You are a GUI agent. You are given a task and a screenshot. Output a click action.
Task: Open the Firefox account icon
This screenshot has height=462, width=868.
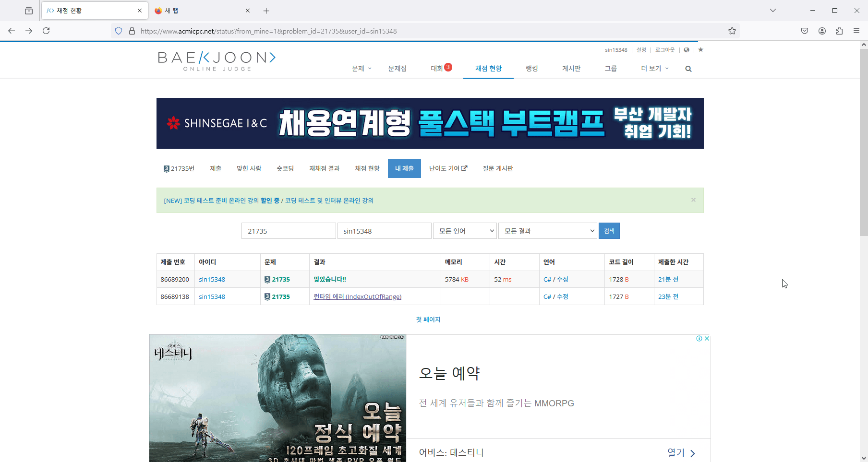pyautogui.click(x=822, y=31)
